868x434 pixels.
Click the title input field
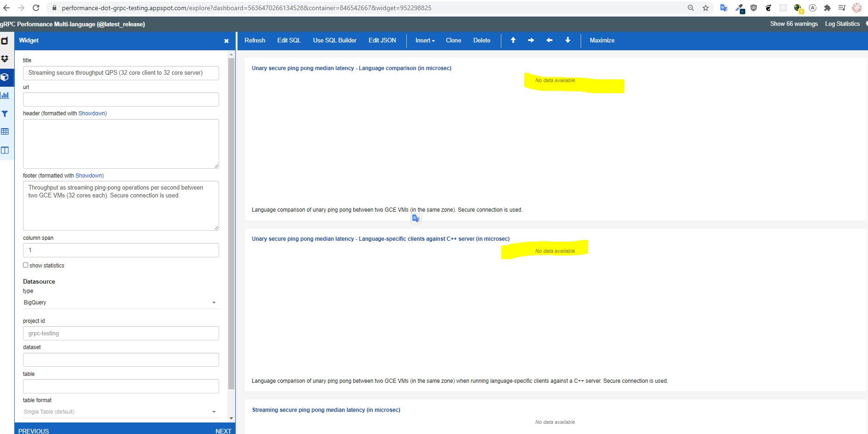121,73
